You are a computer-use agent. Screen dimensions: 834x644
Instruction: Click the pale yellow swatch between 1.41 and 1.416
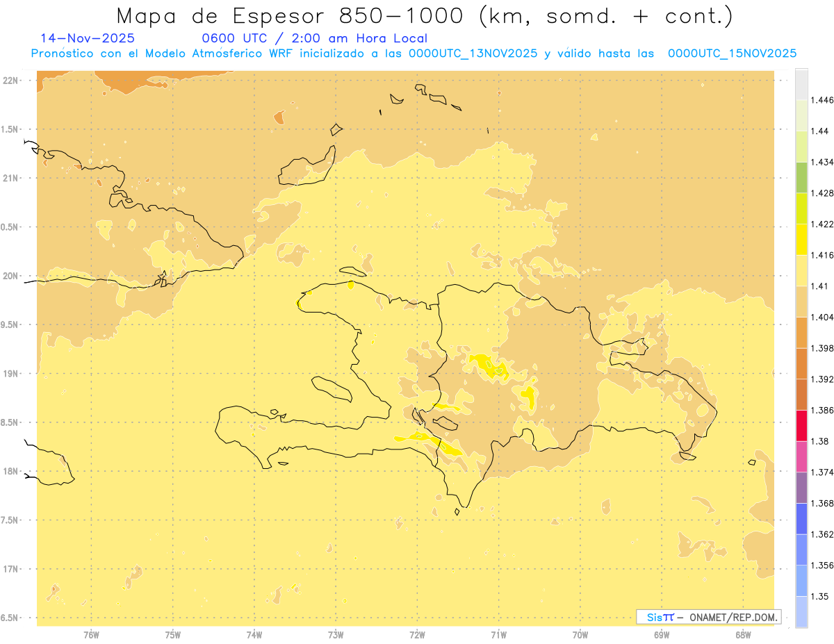coord(801,270)
